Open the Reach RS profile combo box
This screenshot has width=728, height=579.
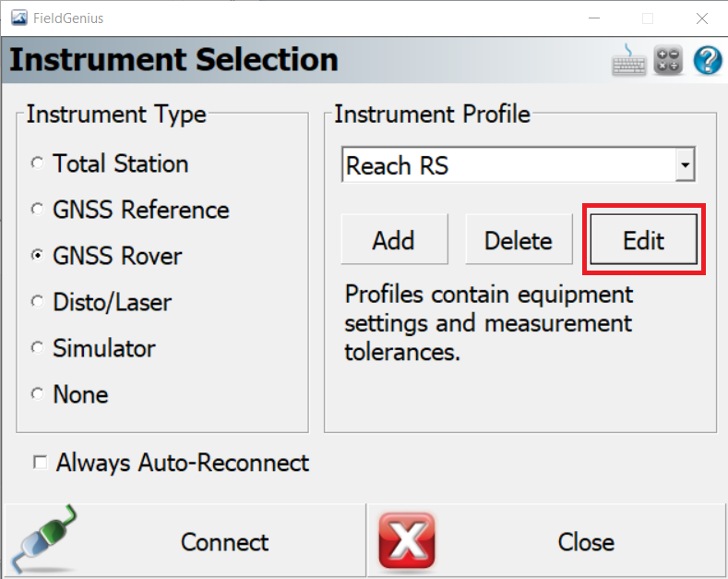click(519, 165)
